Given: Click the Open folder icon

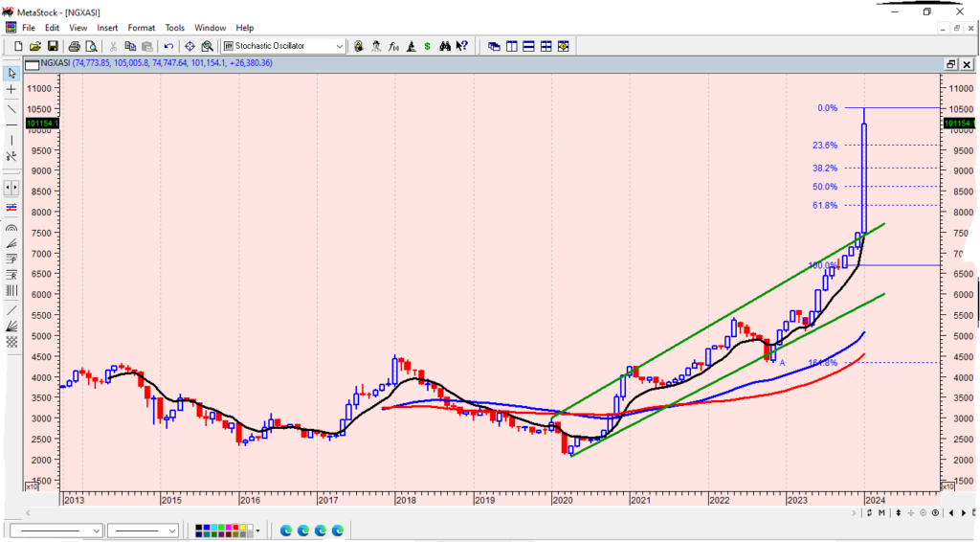Looking at the screenshot, I should click(x=35, y=46).
